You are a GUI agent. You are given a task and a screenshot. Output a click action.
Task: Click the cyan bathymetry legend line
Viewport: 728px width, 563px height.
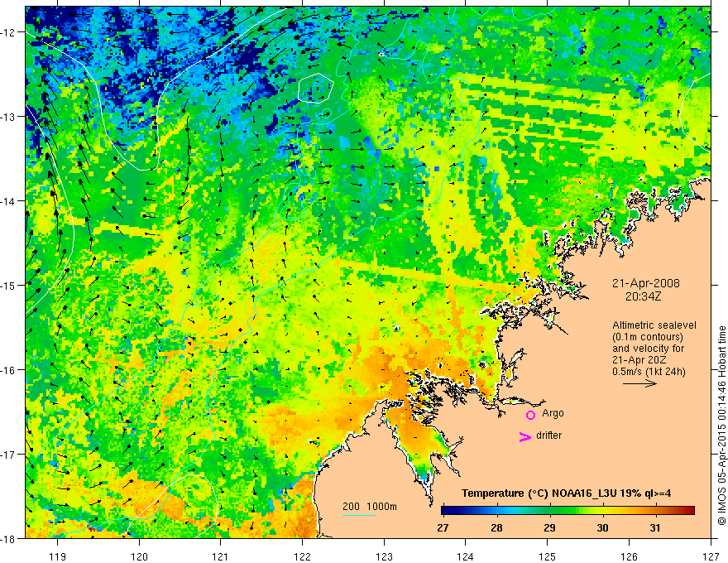pyautogui.click(x=359, y=515)
